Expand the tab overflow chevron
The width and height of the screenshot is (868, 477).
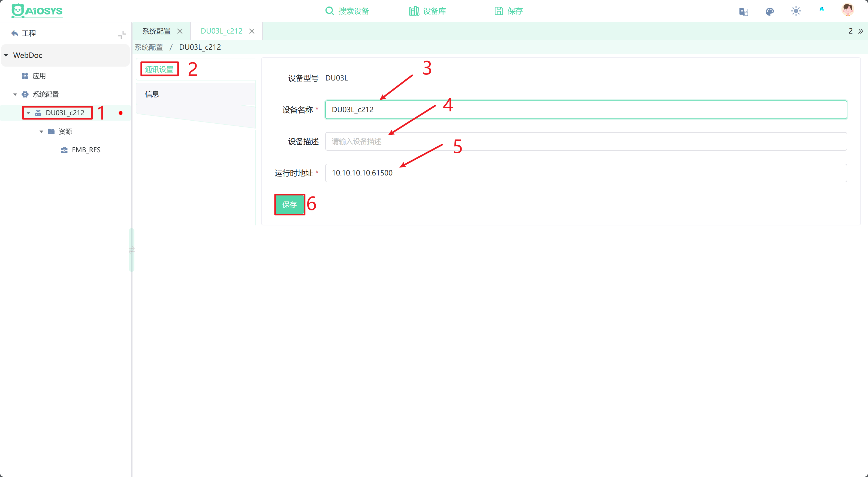860,31
